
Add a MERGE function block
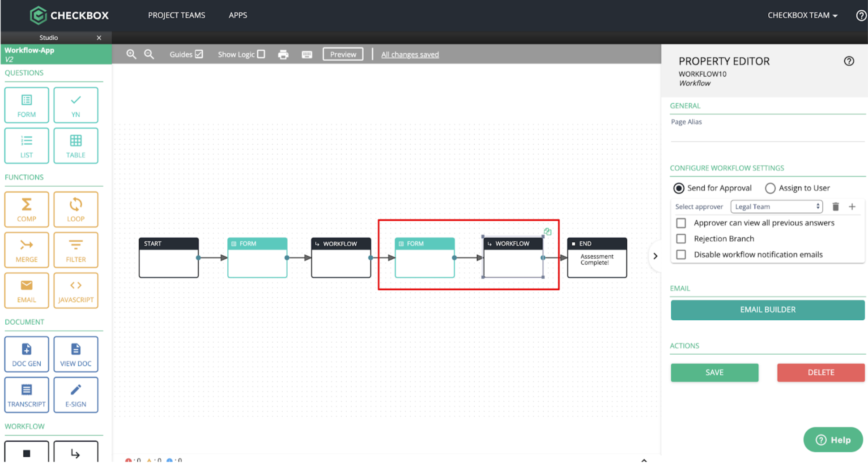pos(26,250)
